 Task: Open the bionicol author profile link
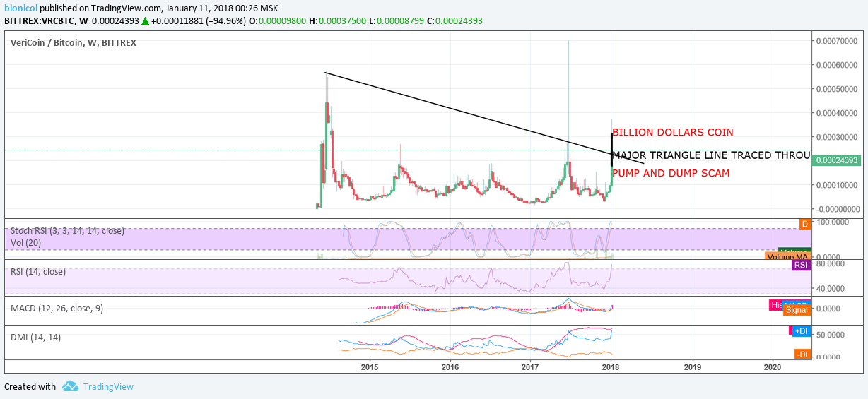click(x=20, y=8)
